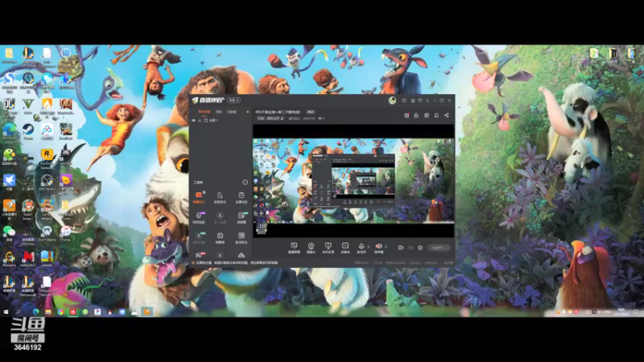Switch to the first orange scene tab
The width and height of the screenshot is (644, 362).
tap(204, 112)
